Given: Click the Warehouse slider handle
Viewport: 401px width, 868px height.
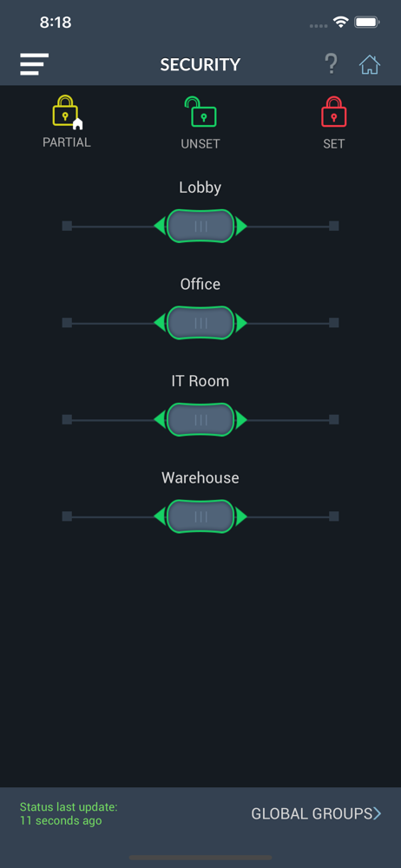Looking at the screenshot, I should click(200, 516).
